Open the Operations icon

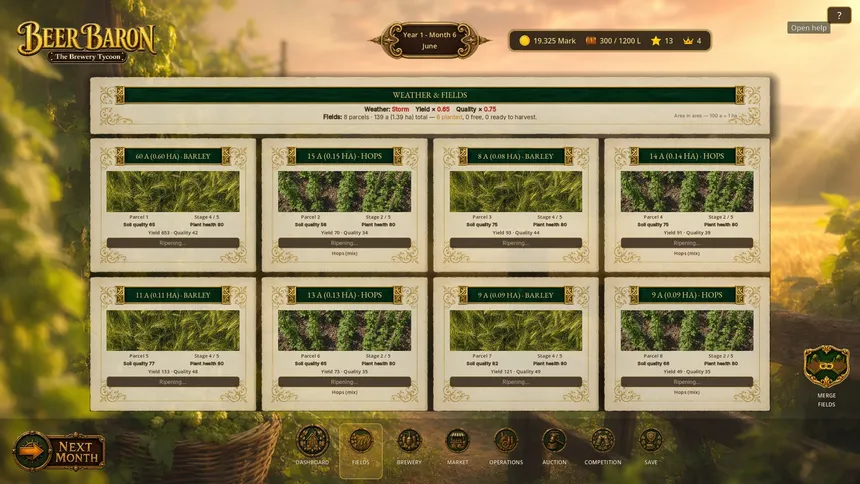pos(506,441)
